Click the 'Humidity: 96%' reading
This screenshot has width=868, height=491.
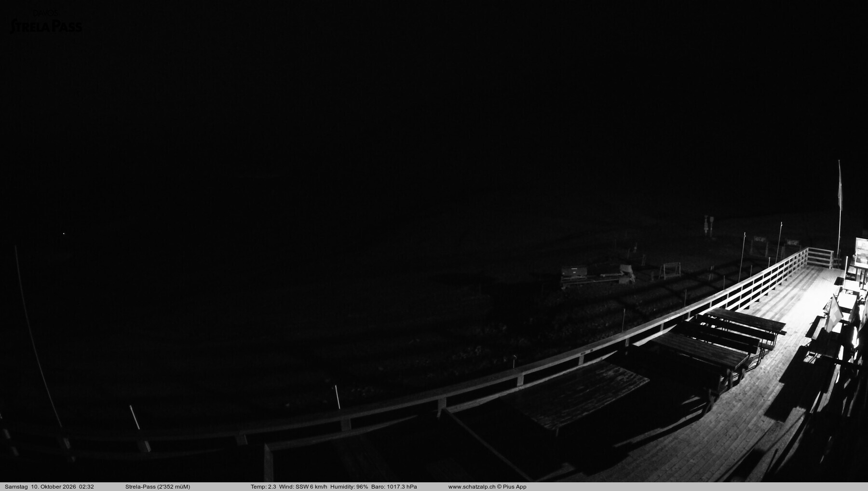[x=349, y=487]
